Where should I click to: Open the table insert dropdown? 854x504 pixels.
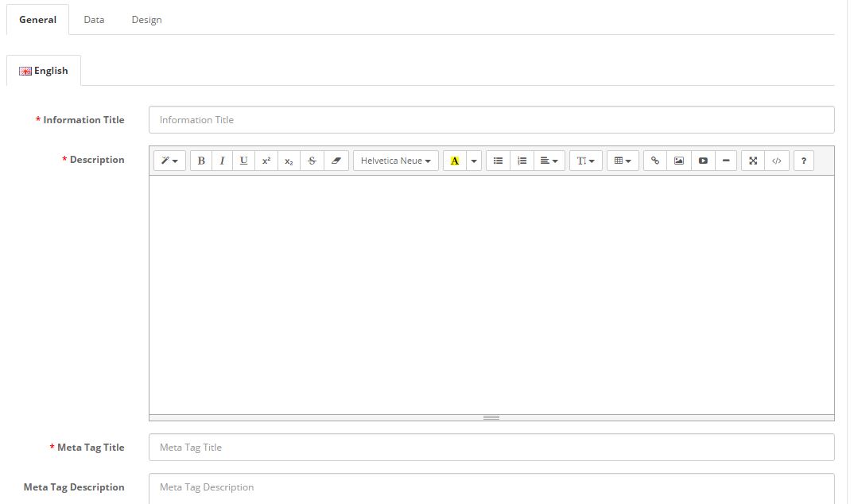623,161
